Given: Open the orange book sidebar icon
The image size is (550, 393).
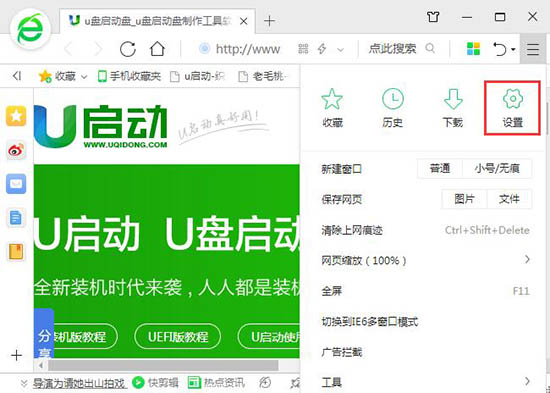Looking at the screenshot, I should pos(16,252).
